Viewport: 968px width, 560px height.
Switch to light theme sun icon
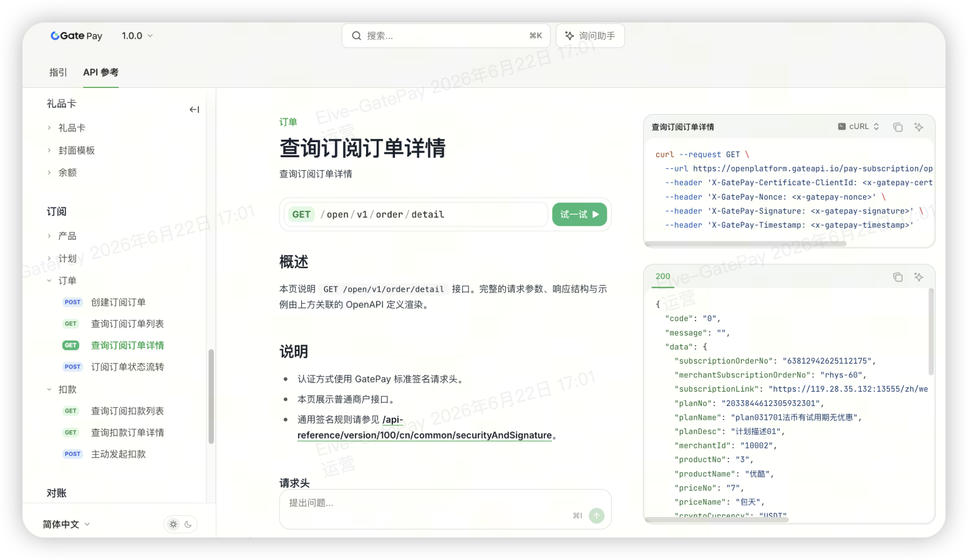(173, 524)
